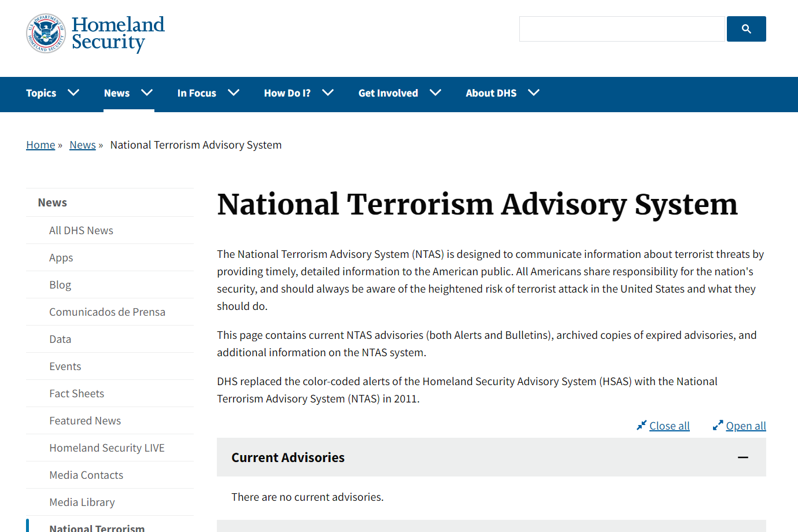Image resolution: width=798 pixels, height=532 pixels.
Task: Open Data in the sidebar
Action: [x=110, y=339]
